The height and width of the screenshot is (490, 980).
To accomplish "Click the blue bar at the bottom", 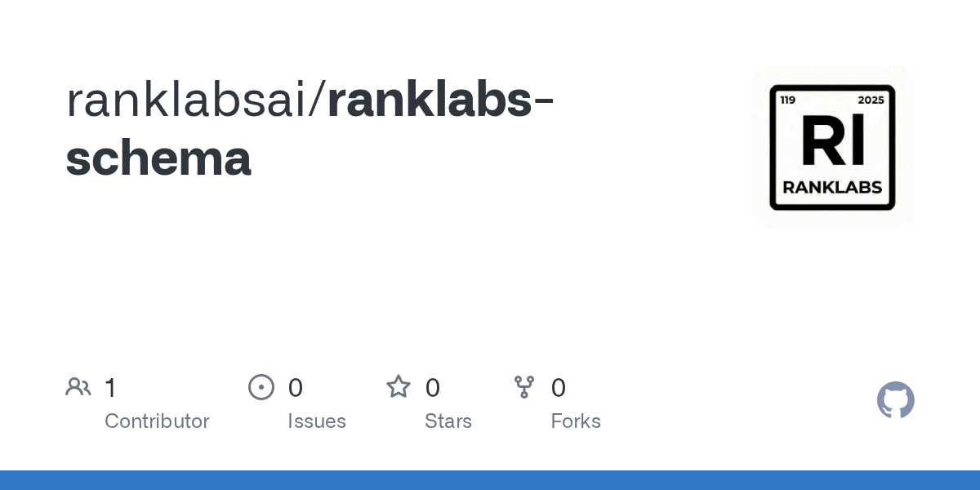I will (490, 480).
